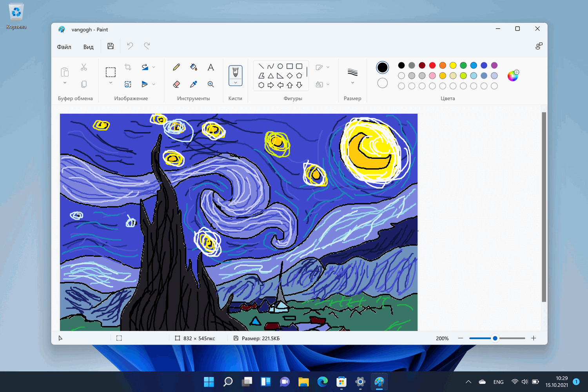
Task: Choose the diamond shape
Action: pyautogui.click(x=290, y=76)
